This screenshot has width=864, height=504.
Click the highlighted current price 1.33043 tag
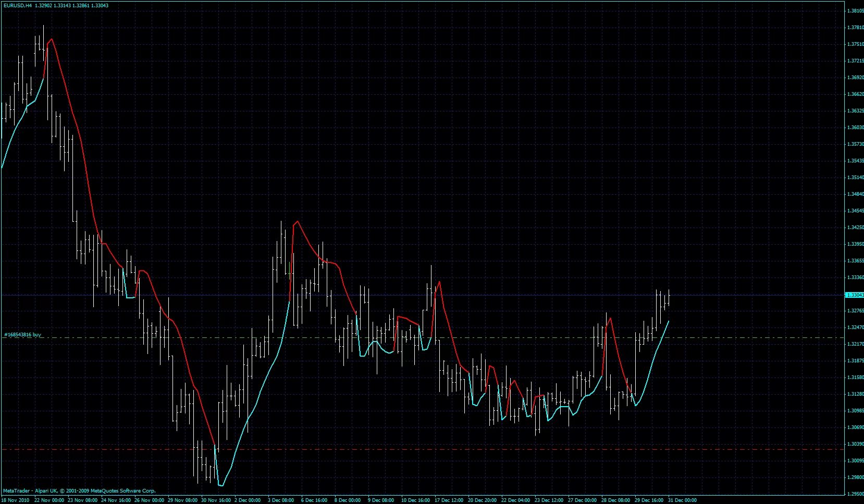[x=855, y=295]
